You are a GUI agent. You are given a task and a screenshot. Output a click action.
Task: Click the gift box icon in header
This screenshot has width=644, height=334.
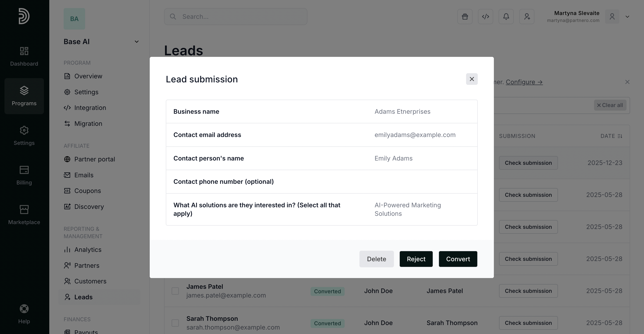pyautogui.click(x=465, y=17)
